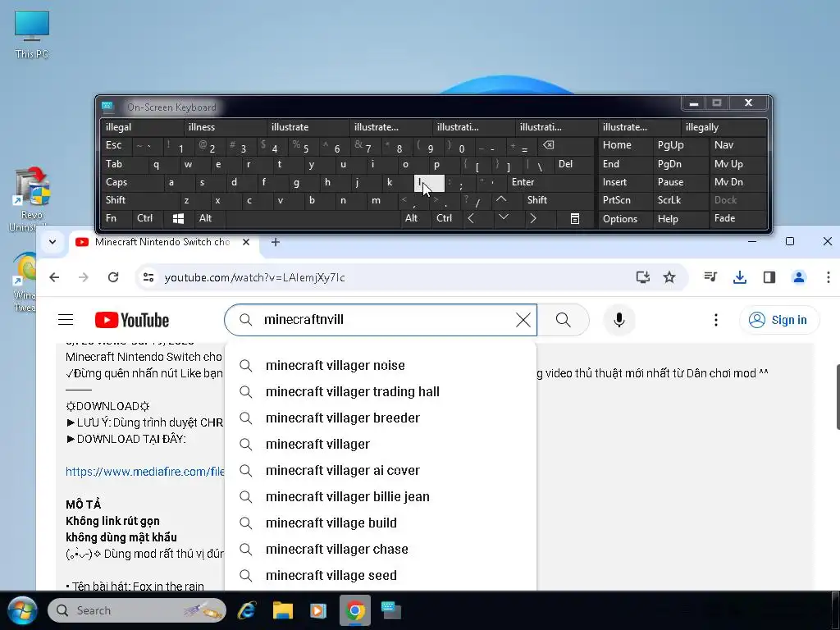Screen dimensions: 840x630
Task: Click YouTube search magnifier button
Action: tap(563, 320)
